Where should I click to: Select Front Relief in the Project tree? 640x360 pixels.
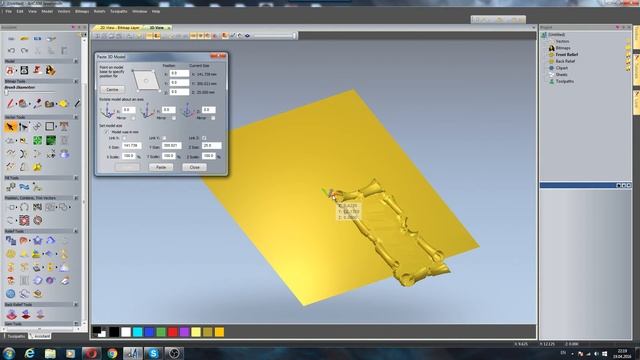pos(567,54)
